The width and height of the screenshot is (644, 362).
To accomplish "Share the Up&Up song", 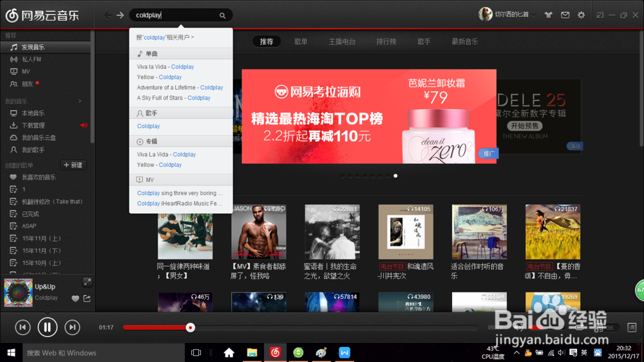I will tap(87, 298).
